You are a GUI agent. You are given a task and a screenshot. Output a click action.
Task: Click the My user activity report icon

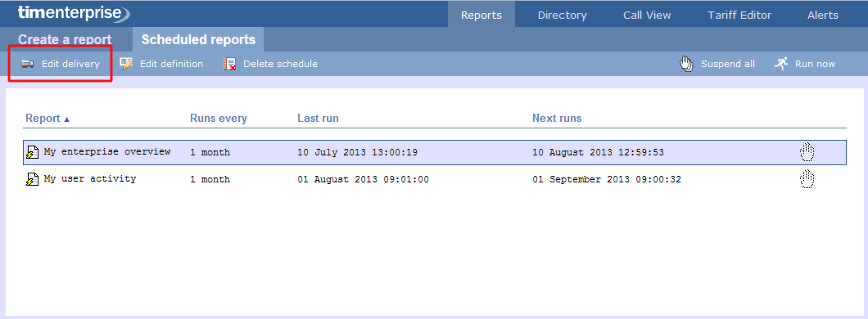[33, 179]
